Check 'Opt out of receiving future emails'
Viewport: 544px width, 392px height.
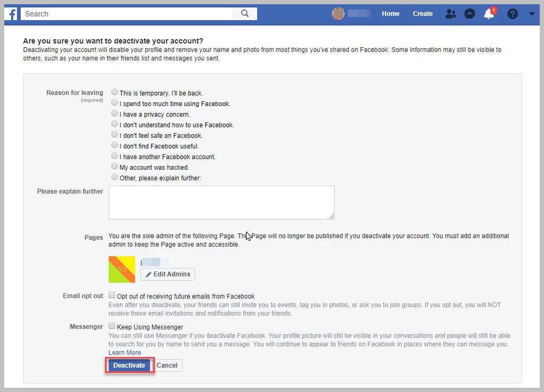pyautogui.click(x=112, y=294)
